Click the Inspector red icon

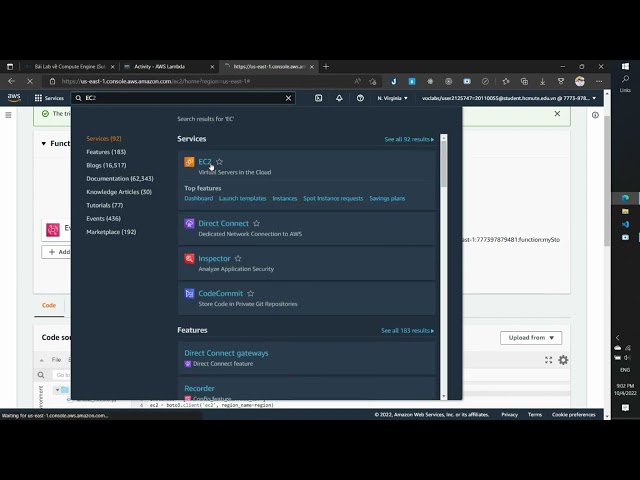(189, 259)
